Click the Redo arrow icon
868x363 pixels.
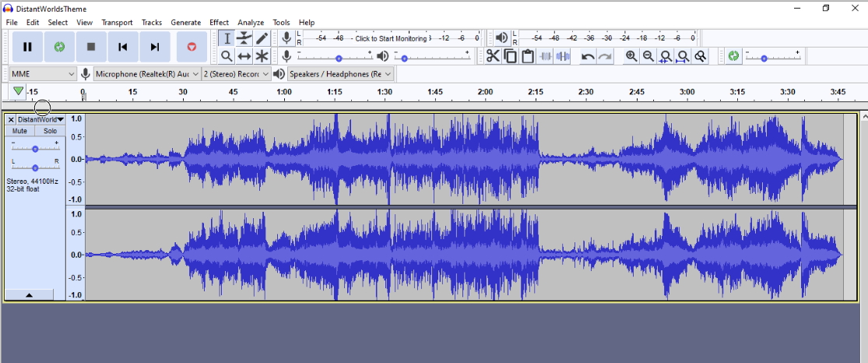pos(605,56)
